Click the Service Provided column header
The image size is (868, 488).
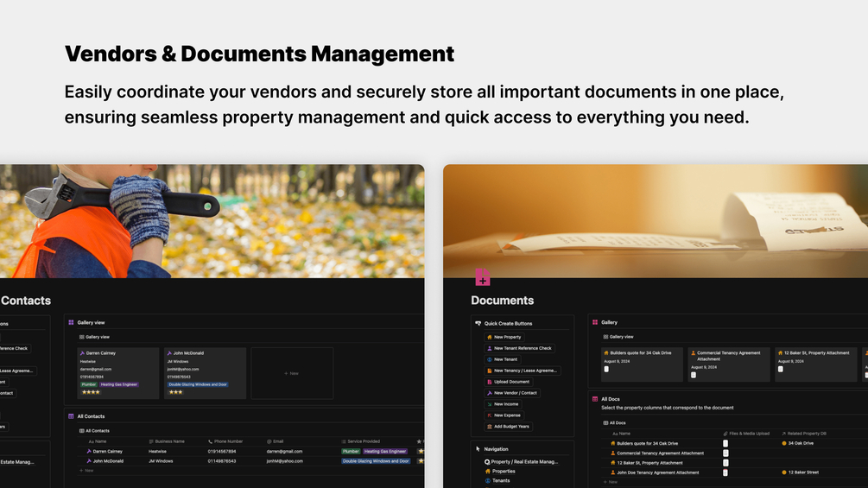360,441
